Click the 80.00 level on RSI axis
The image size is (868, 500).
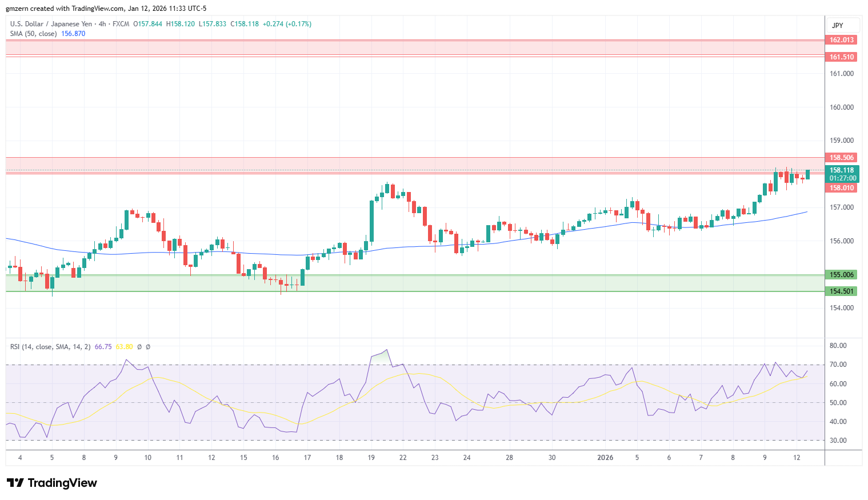click(x=838, y=346)
